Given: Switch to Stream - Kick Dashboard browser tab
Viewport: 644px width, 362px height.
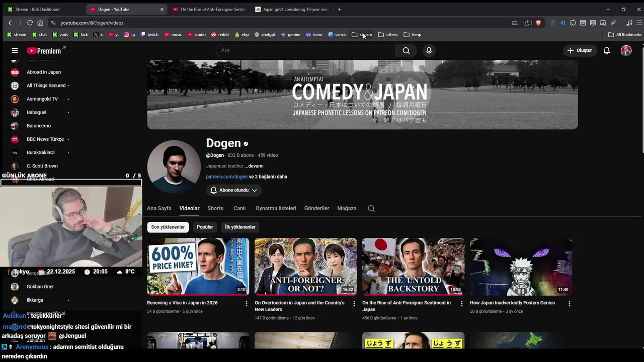Looking at the screenshot, I should (x=44, y=9).
